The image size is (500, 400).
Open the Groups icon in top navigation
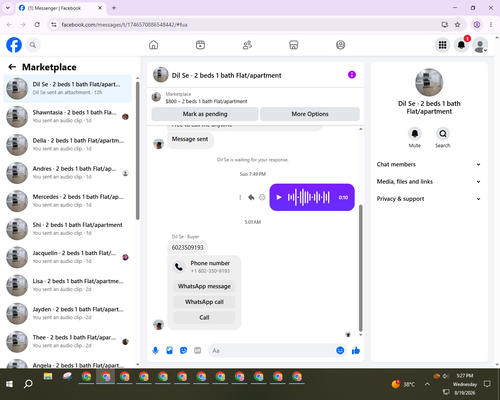click(x=340, y=45)
